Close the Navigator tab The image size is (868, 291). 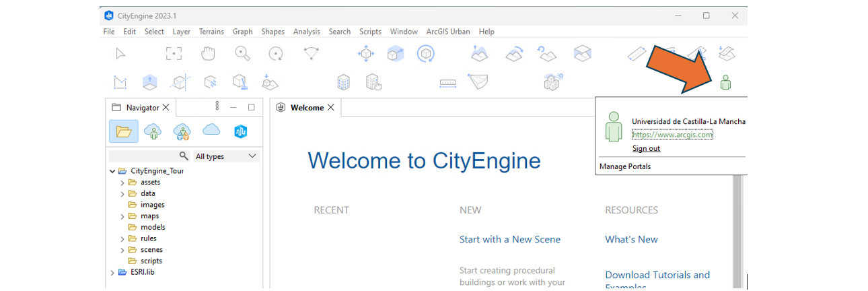coord(166,107)
